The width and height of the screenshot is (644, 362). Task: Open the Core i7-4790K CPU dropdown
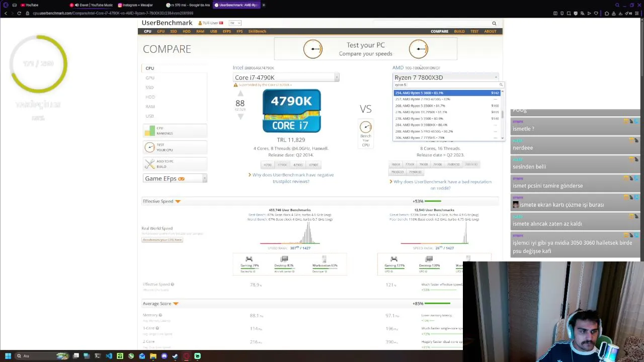286,77
